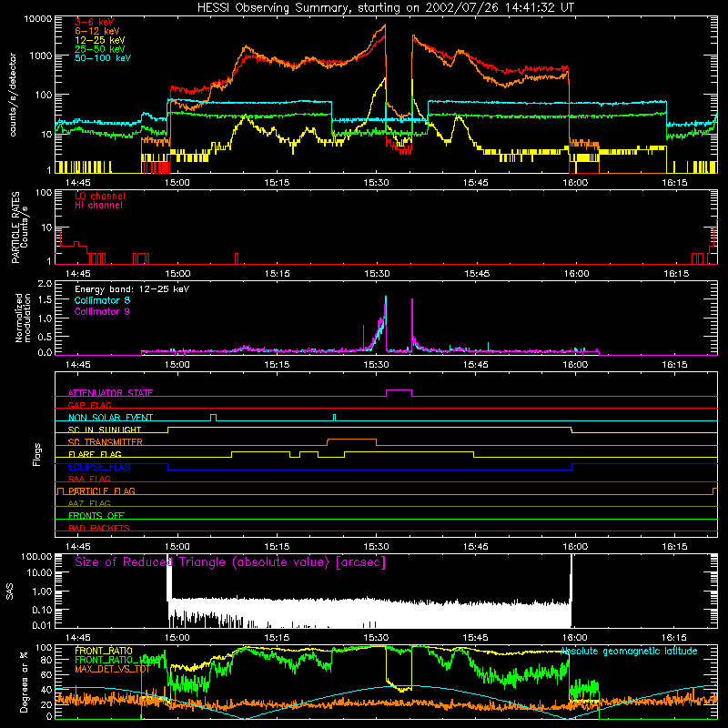Screen dimensions: 728x728
Task: Click the "Normalized modulation" axis label
Action: click(x=23, y=318)
